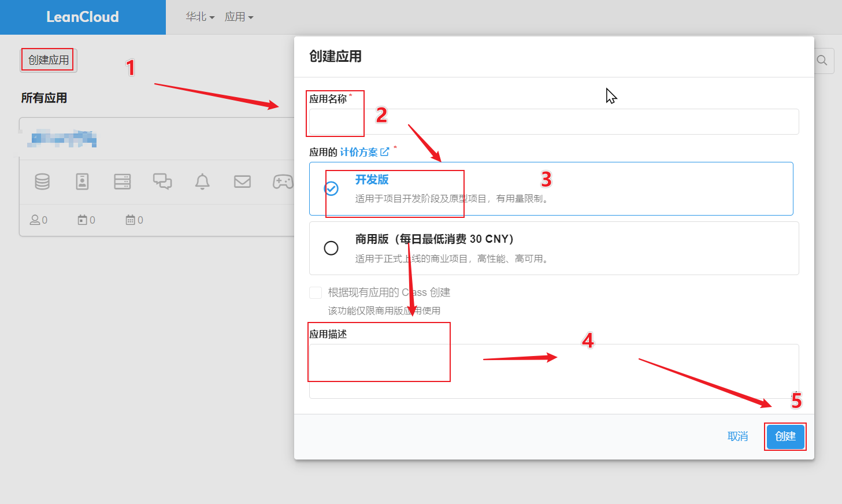Click the instant messaging chat icon
This screenshot has width=842, height=504.
[x=162, y=182]
